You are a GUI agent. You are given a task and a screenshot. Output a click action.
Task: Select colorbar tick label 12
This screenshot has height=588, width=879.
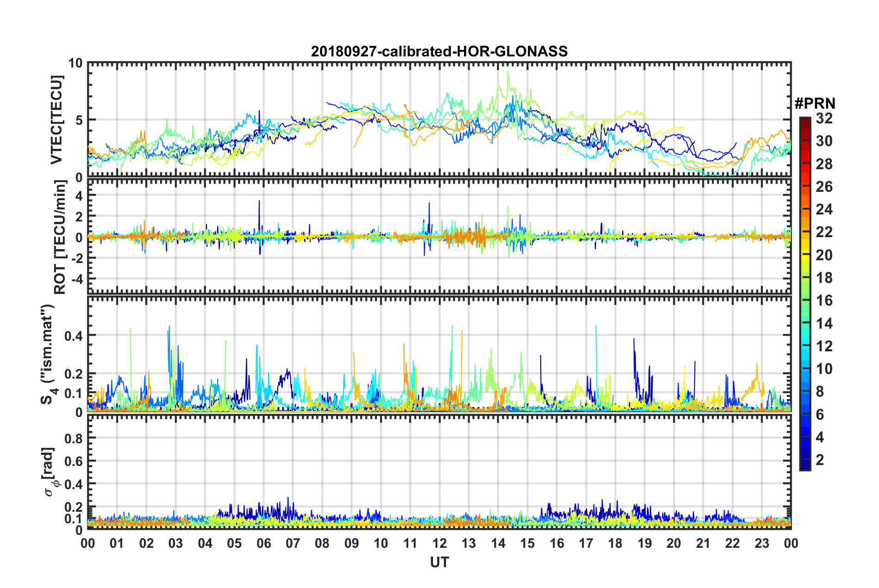[x=824, y=346]
